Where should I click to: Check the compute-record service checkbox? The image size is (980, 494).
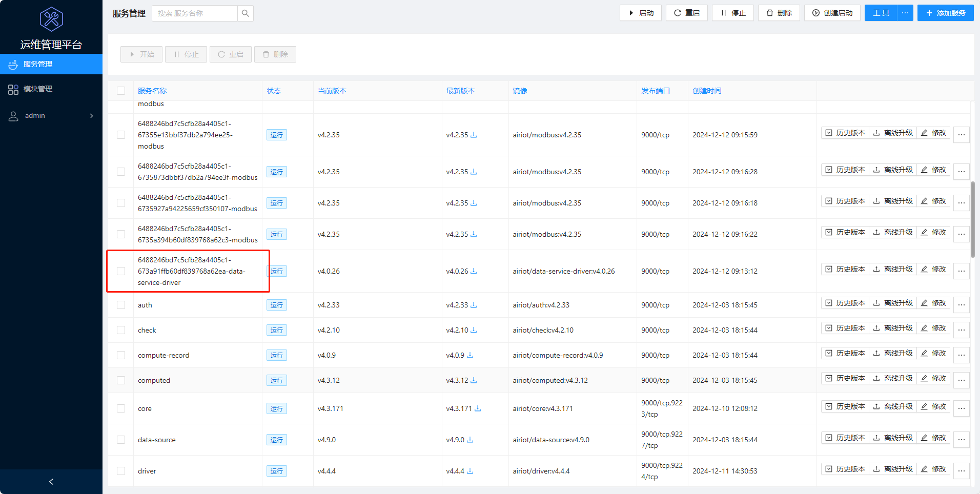(x=121, y=355)
